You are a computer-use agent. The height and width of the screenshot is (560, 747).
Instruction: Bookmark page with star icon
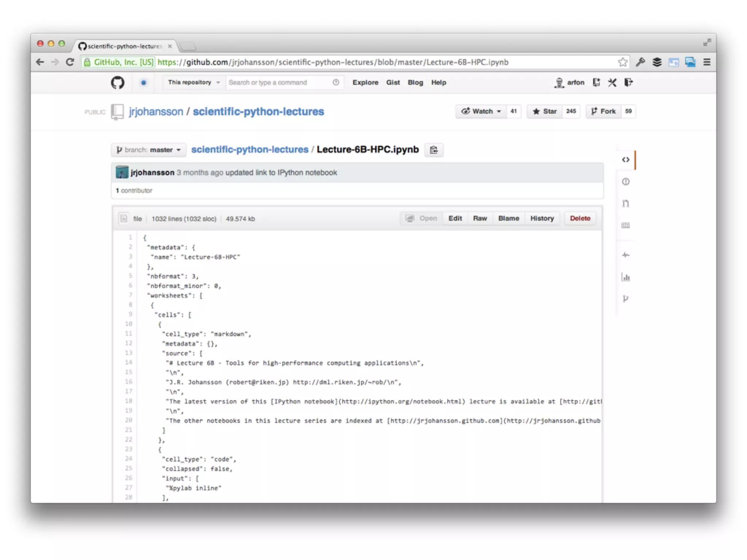[x=623, y=62]
